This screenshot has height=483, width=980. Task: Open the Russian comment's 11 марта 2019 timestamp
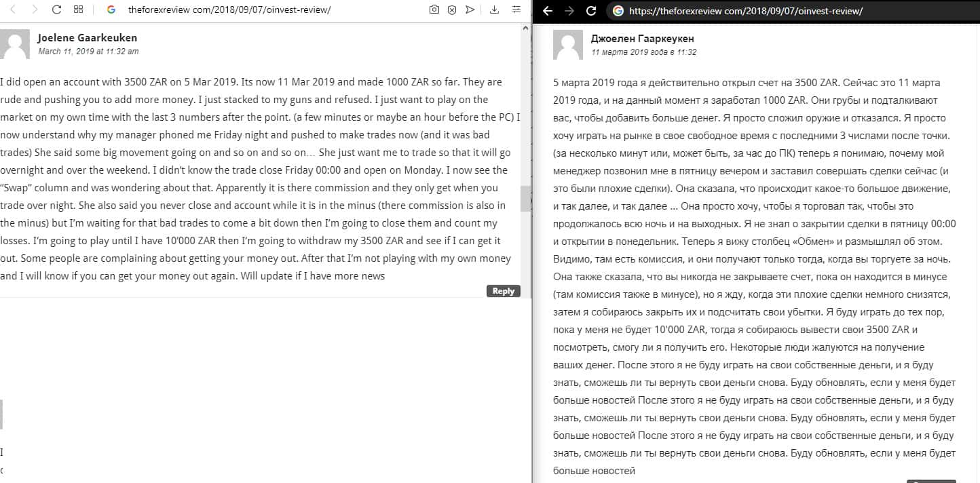click(644, 52)
